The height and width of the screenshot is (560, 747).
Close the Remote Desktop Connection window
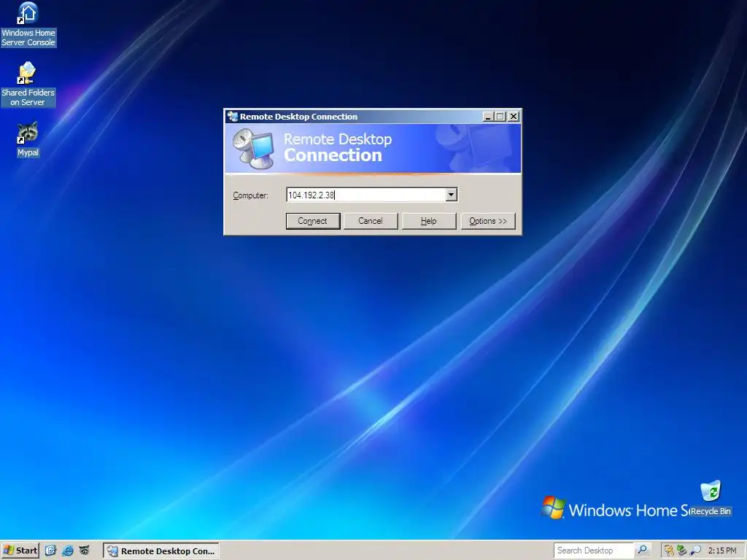pos(514,117)
